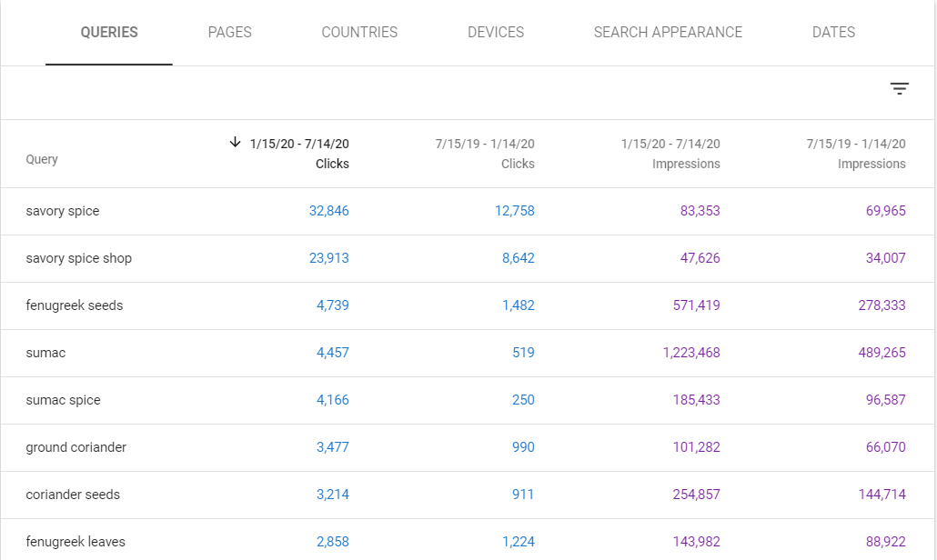937x560 pixels.
Task: Select the 'fenugreek leaves' query row
Action: (76, 542)
